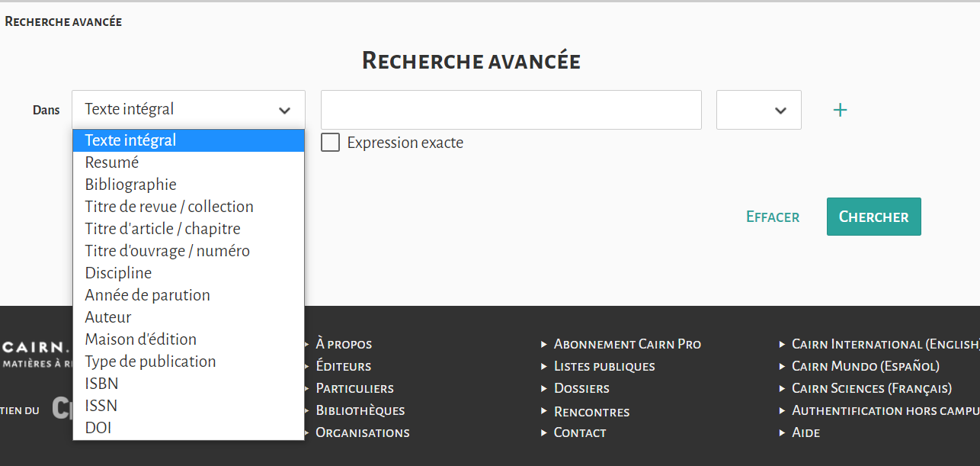Choose ISBN from the list

point(101,384)
